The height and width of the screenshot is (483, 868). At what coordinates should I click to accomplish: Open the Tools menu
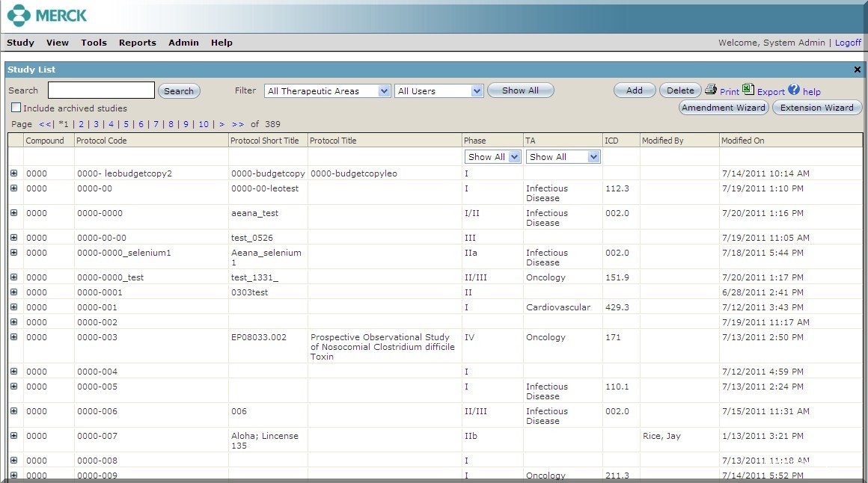(94, 43)
